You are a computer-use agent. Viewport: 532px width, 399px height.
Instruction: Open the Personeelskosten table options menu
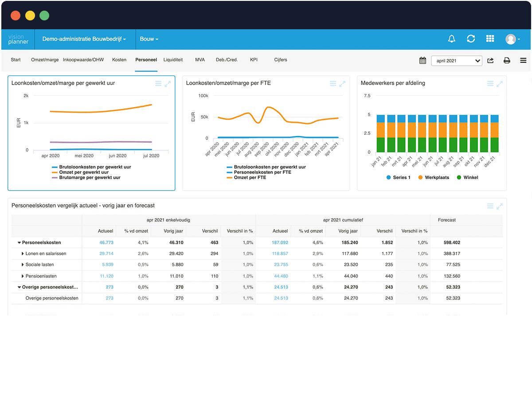coord(490,206)
